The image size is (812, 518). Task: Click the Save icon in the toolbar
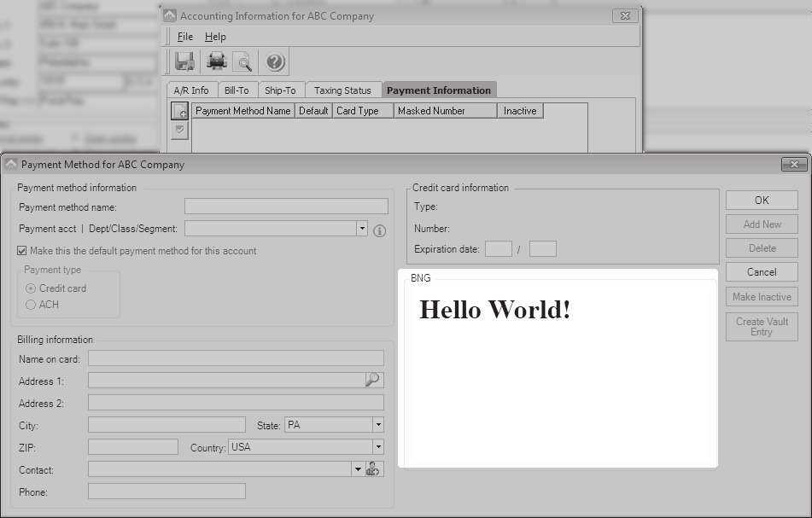coord(184,61)
